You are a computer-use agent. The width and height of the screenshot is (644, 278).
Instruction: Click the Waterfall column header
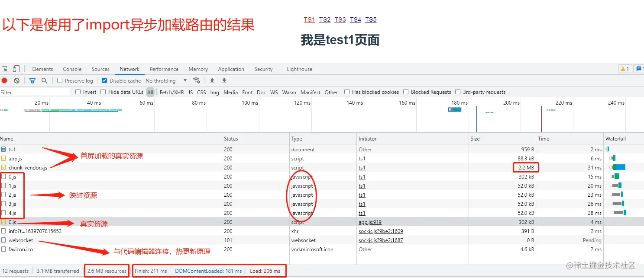(624, 139)
